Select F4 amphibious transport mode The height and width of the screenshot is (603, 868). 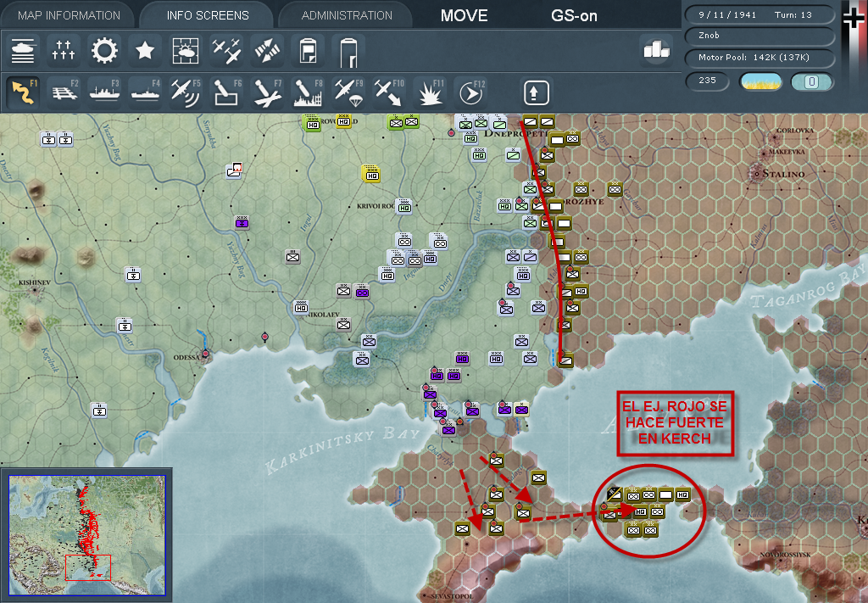click(x=146, y=92)
